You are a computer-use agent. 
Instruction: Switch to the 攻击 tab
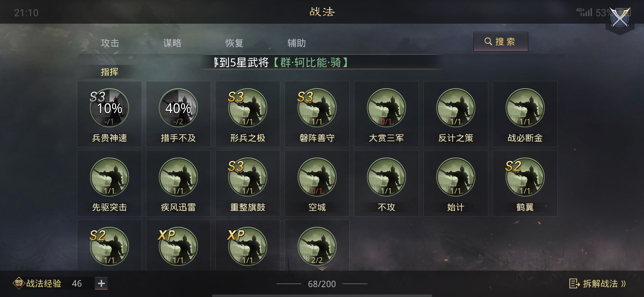[x=110, y=43]
